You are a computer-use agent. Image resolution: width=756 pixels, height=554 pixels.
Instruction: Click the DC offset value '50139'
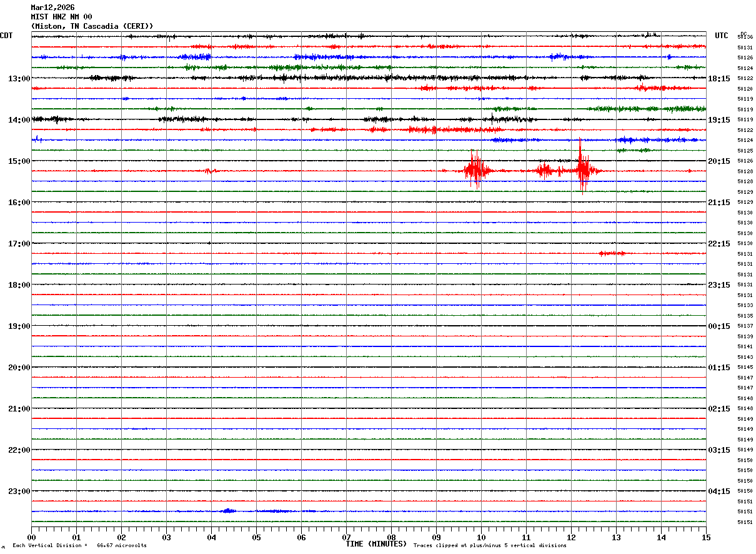click(x=745, y=336)
